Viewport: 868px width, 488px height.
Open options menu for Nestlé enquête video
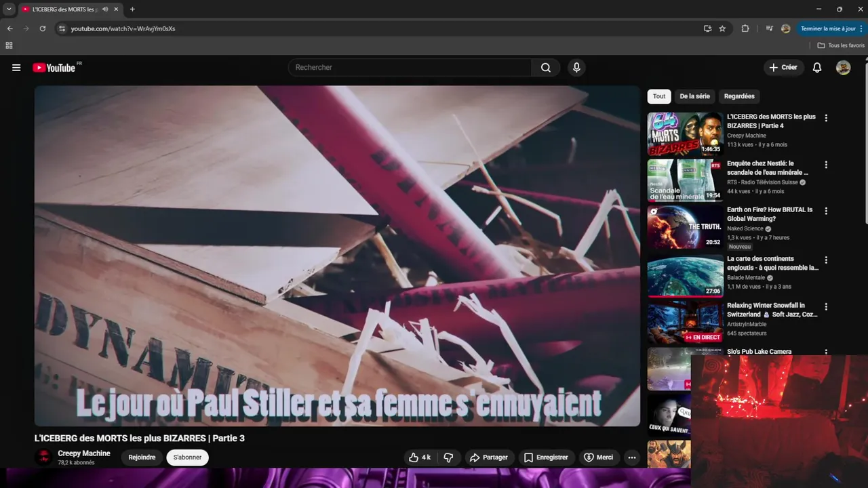click(826, 165)
